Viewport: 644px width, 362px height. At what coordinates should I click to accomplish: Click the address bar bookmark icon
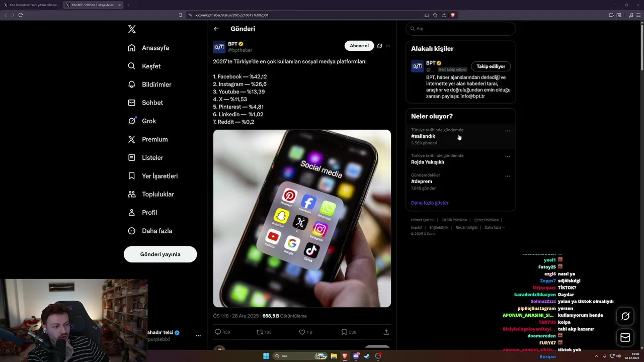point(181,15)
